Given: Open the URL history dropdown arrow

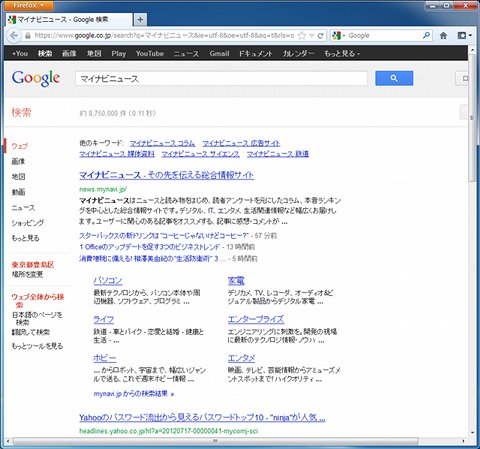Looking at the screenshot, I should pos(312,36).
